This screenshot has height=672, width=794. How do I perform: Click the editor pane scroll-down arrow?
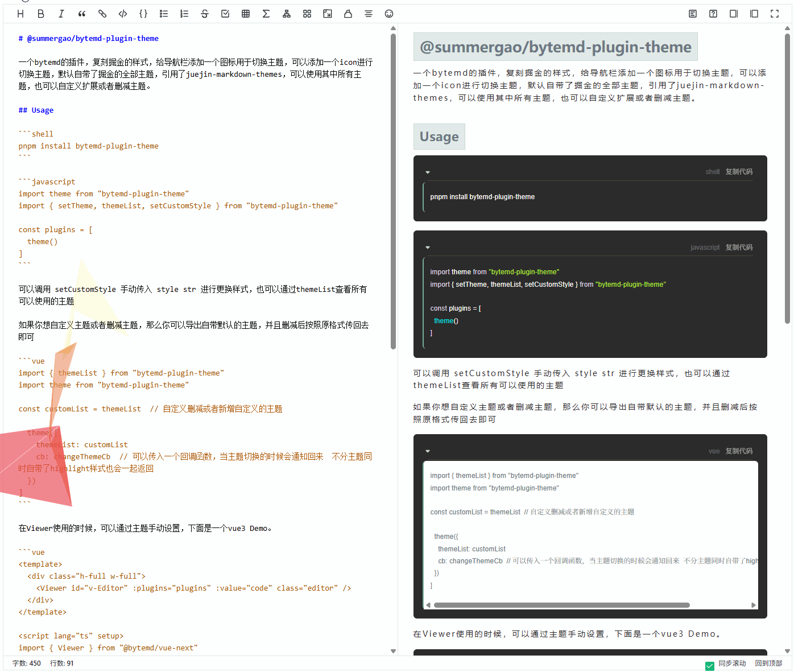[x=393, y=651]
